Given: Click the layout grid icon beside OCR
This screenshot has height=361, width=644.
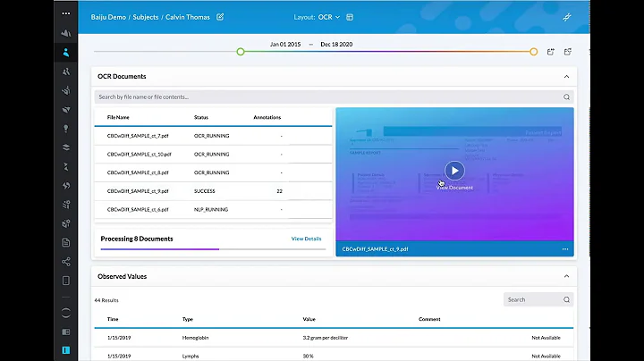Looking at the screenshot, I should 350,17.
